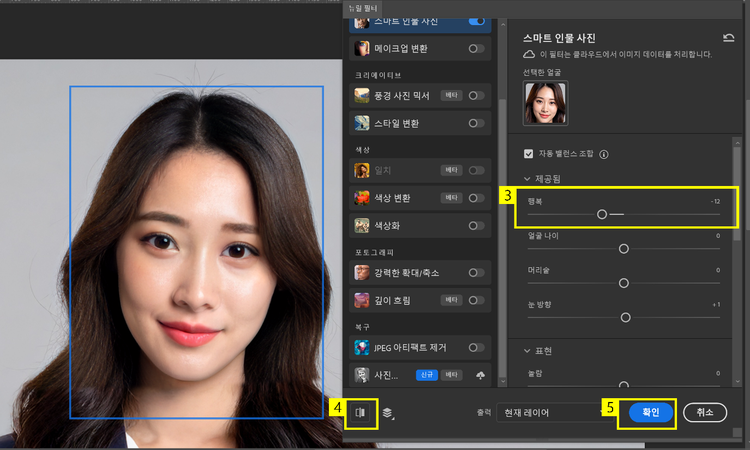Image resolution: width=750 pixels, height=450 pixels.
Task: Turn off the 스마트 인물 사진 filter switch
Action: click(x=476, y=22)
